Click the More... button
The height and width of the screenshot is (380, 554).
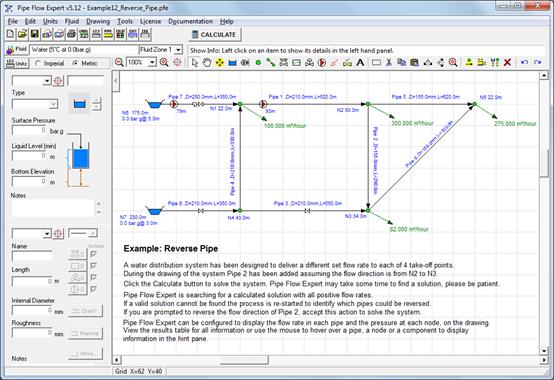85,353
